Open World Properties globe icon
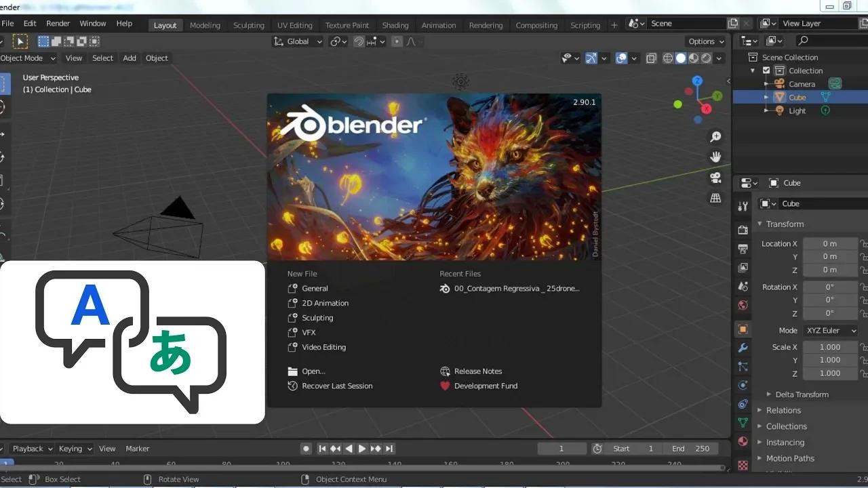The height and width of the screenshot is (488, 868). pos(743,306)
